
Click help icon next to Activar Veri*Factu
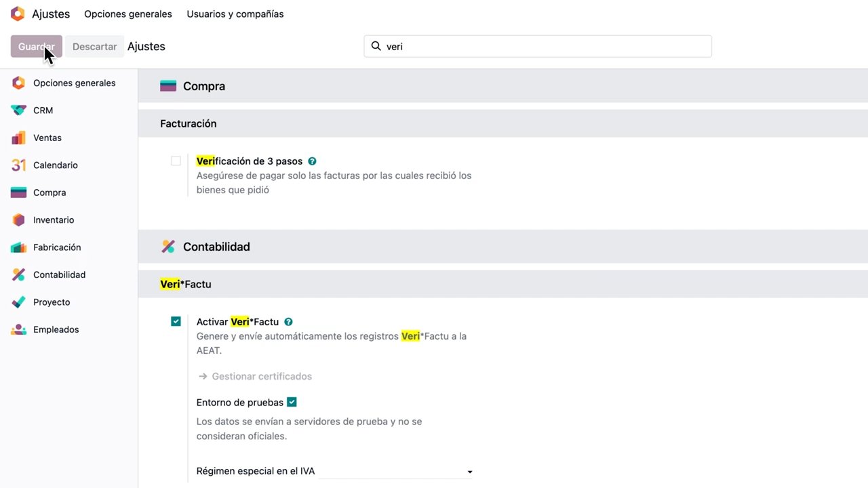click(x=288, y=322)
